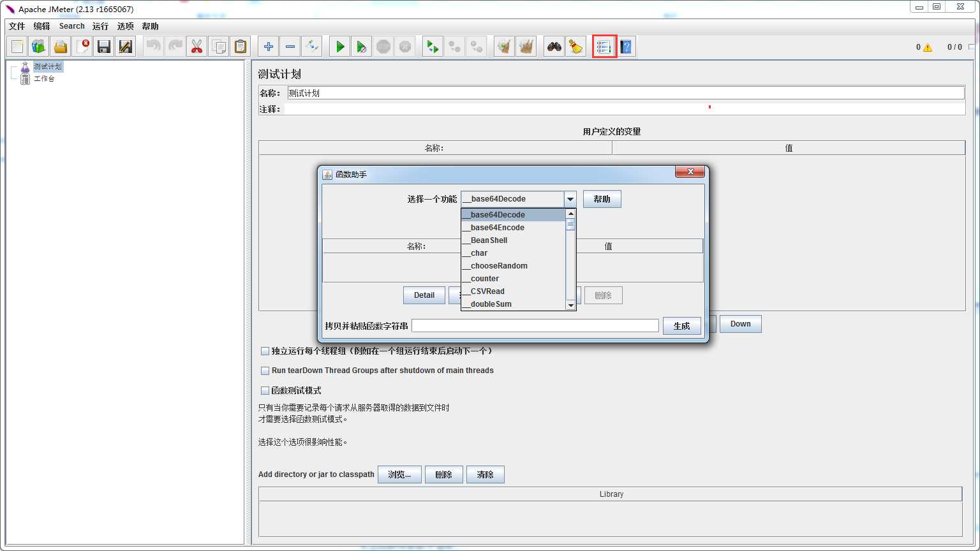Select __base64Encode in the list
The width and height of the screenshot is (980, 551).
click(514, 228)
